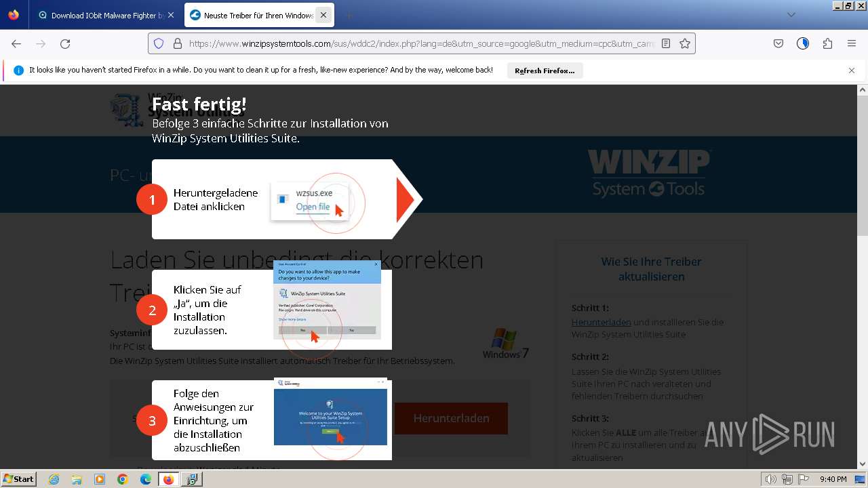Click the Firefox logo in the title bar
The width and height of the screenshot is (868, 488).
14,15
